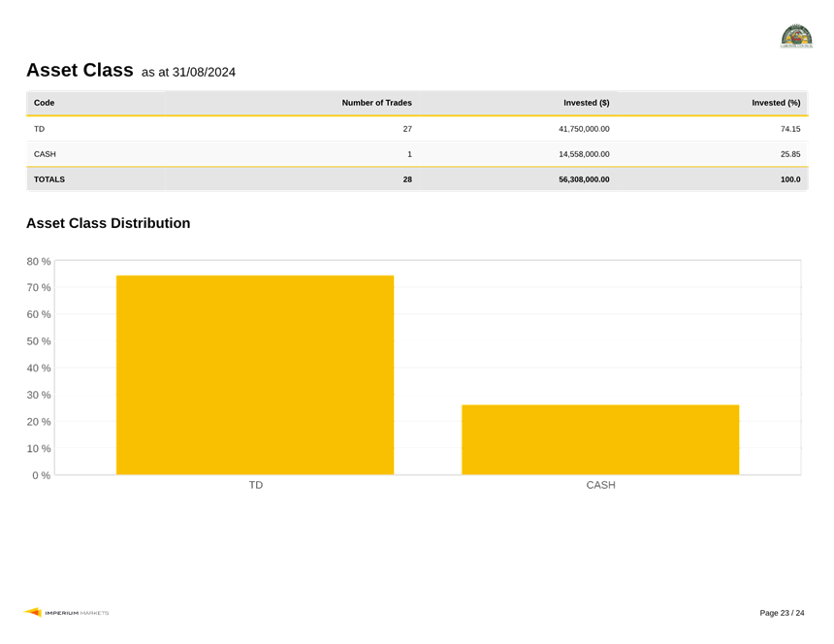Select the value '41,750,000.00'

(584, 129)
